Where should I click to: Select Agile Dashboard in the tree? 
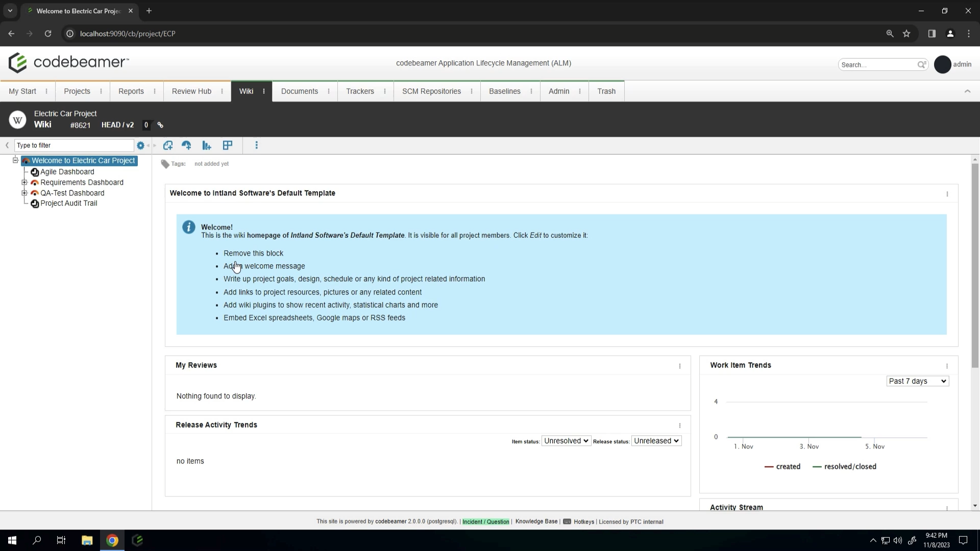(67, 172)
